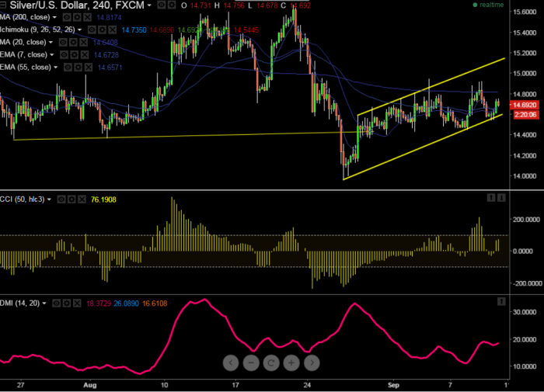
Task: Click the MA 200 value 14.8174
Action: coord(109,17)
